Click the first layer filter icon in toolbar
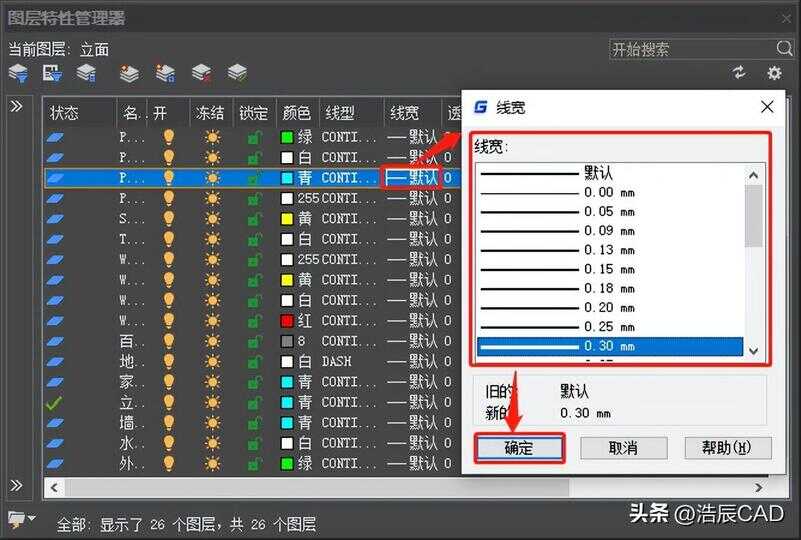Viewport: 801px width, 540px height. [18, 73]
